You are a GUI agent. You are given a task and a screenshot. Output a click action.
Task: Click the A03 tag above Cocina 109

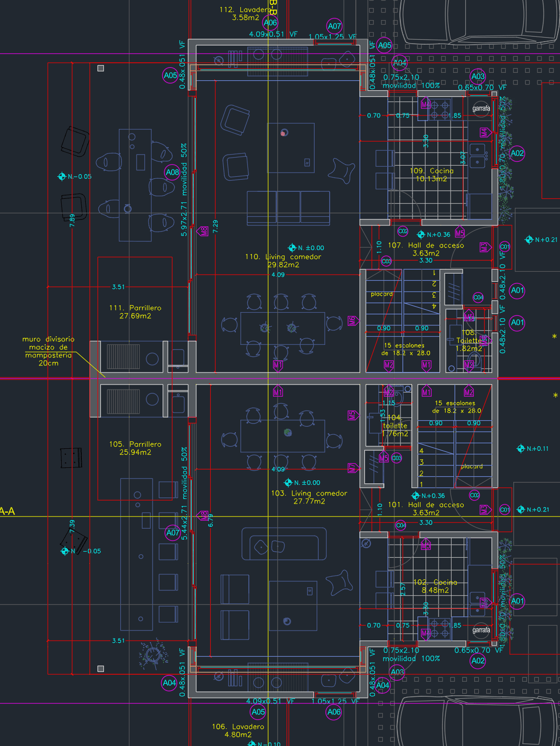(x=478, y=77)
